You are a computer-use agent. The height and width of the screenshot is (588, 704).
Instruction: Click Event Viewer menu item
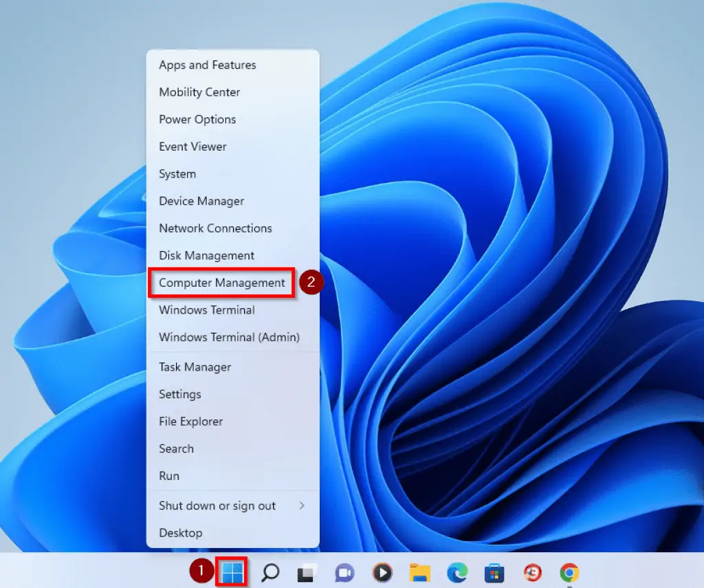(192, 146)
